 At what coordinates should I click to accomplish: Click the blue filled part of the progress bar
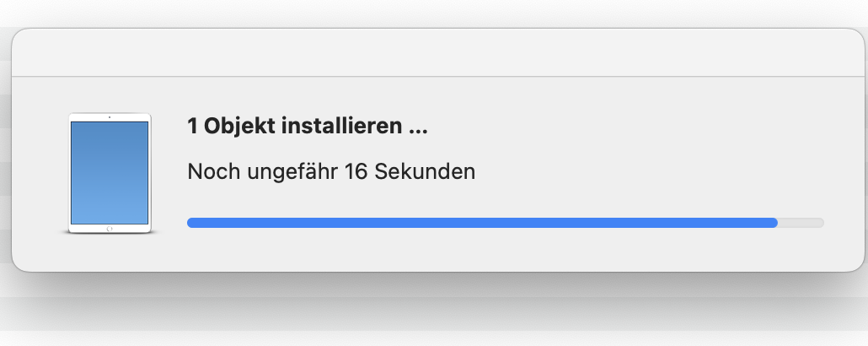[x=480, y=223]
